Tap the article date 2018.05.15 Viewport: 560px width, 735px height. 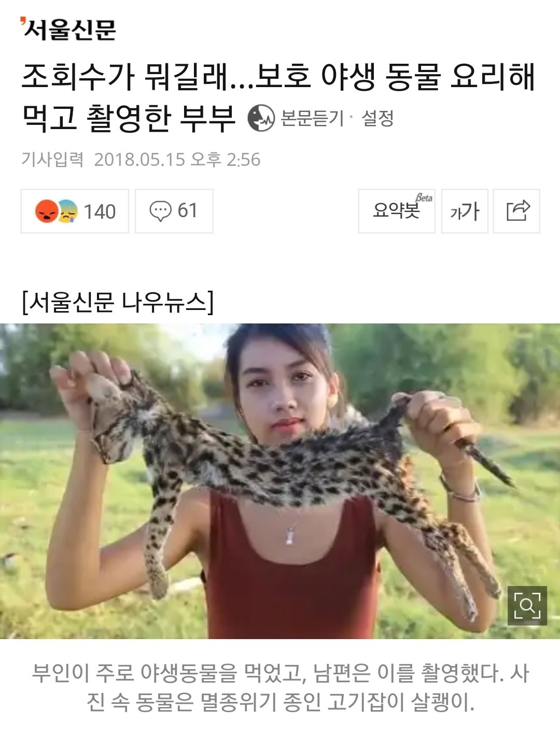coord(139,159)
